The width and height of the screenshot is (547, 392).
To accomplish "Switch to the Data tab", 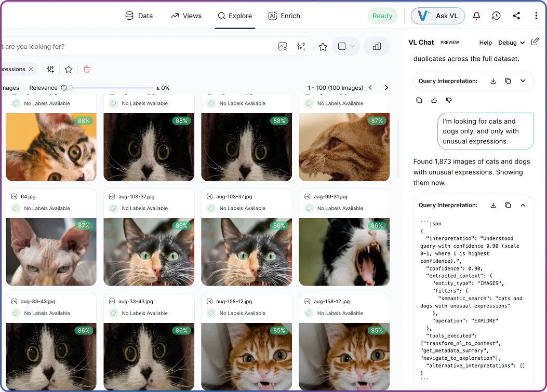I will pos(139,16).
